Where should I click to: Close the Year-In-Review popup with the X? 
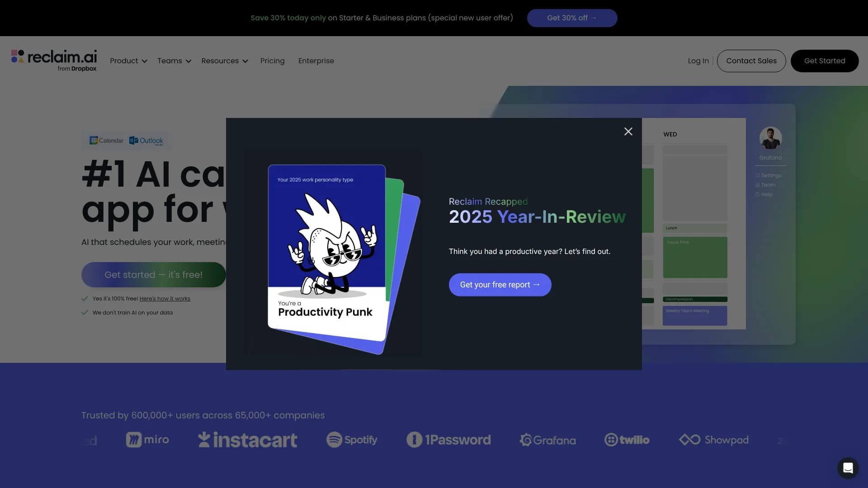point(628,131)
